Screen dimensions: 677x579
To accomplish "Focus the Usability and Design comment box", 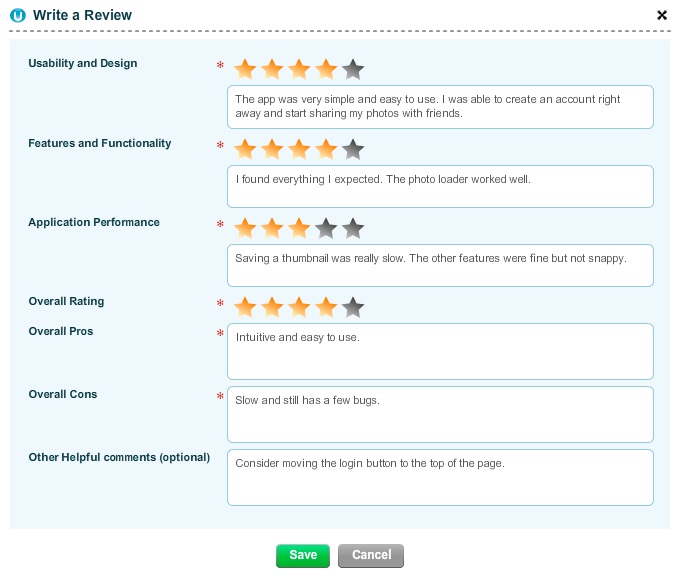I will (440, 107).
